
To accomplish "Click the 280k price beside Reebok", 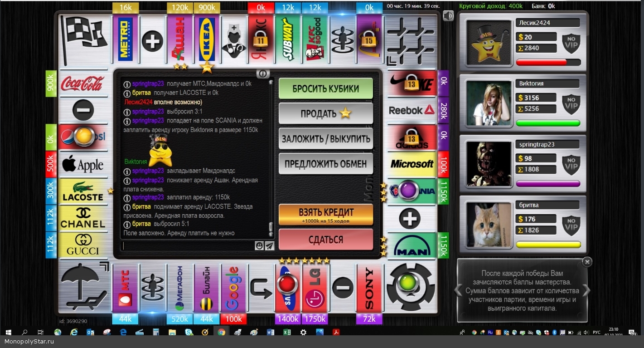I will point(443,110).
